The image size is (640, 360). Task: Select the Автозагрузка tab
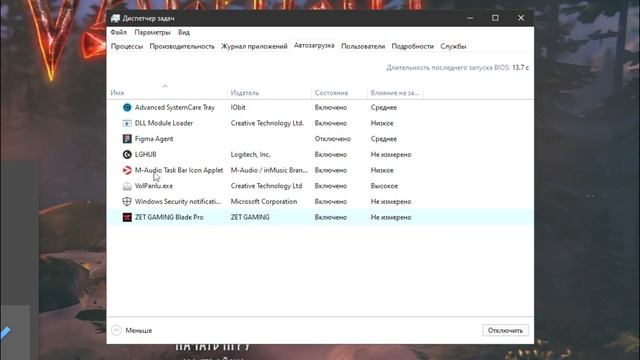point(314,46)
